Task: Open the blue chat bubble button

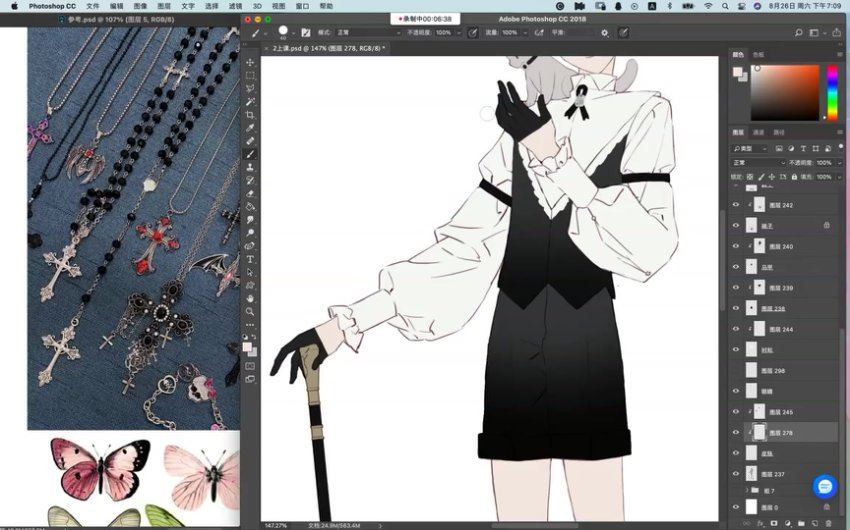Action: click(825, 486)
